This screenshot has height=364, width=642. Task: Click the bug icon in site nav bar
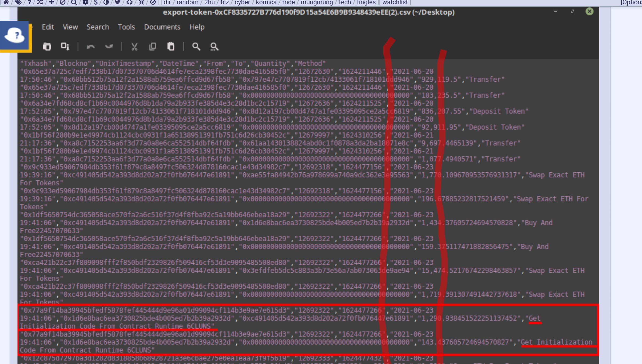click(142, 2)
